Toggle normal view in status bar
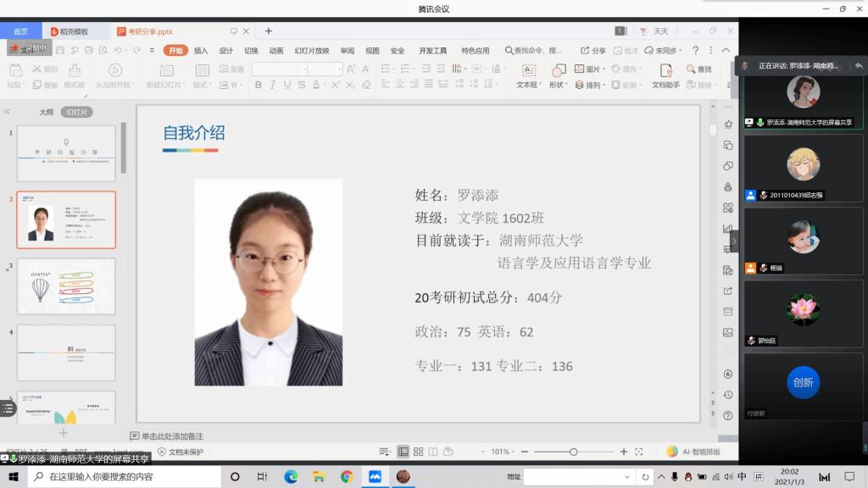 coord(403,452)
